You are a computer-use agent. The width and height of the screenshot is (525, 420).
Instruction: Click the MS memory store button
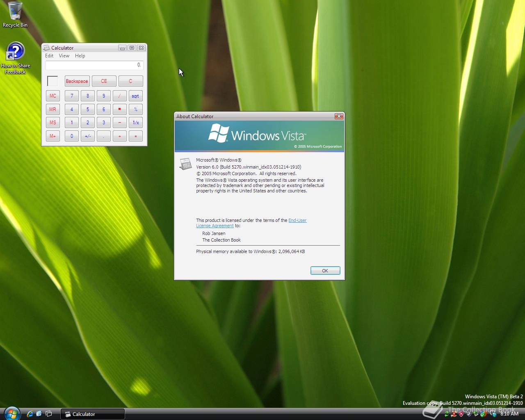(x=53, y=123)
